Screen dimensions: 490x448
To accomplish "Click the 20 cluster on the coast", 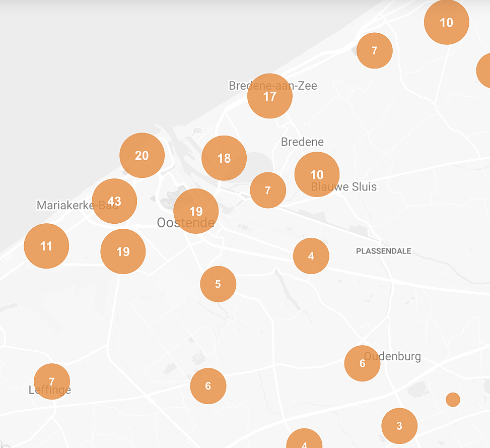I will [142, 155].
